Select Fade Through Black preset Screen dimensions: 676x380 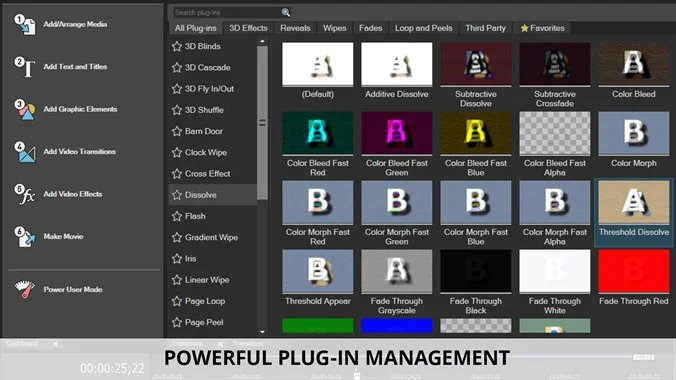click(476, 271)
